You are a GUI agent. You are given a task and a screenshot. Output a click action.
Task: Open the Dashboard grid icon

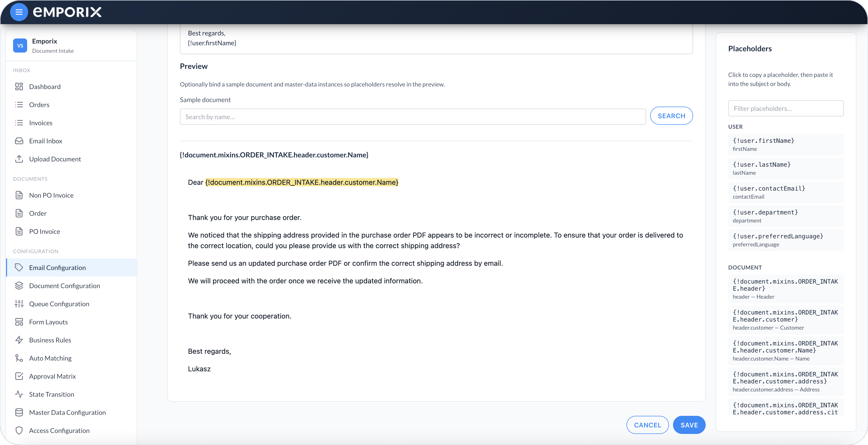pyautogui.click(x=19, y=87)
